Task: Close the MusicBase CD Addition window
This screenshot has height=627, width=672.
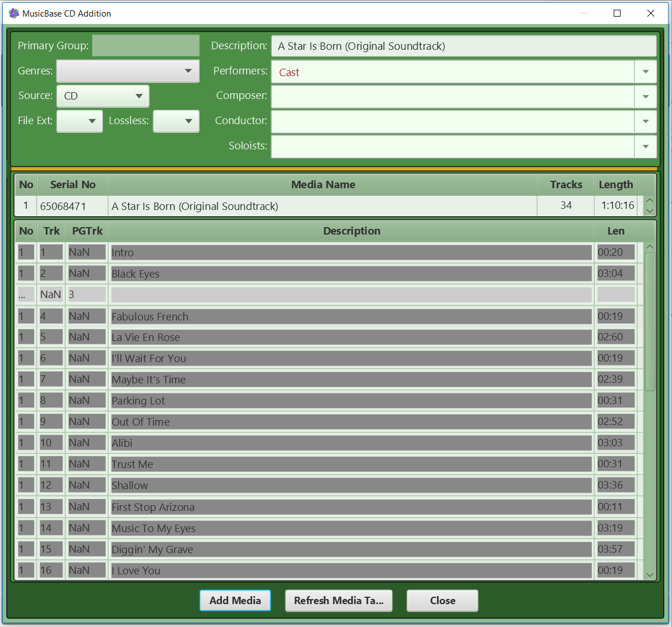Action: coord(651,13)
